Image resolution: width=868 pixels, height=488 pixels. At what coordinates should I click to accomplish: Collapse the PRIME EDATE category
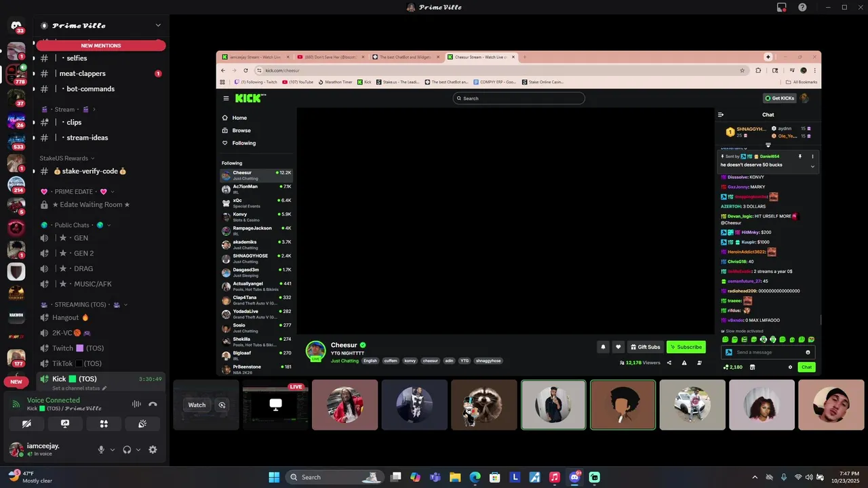click(x=77, y=192)
